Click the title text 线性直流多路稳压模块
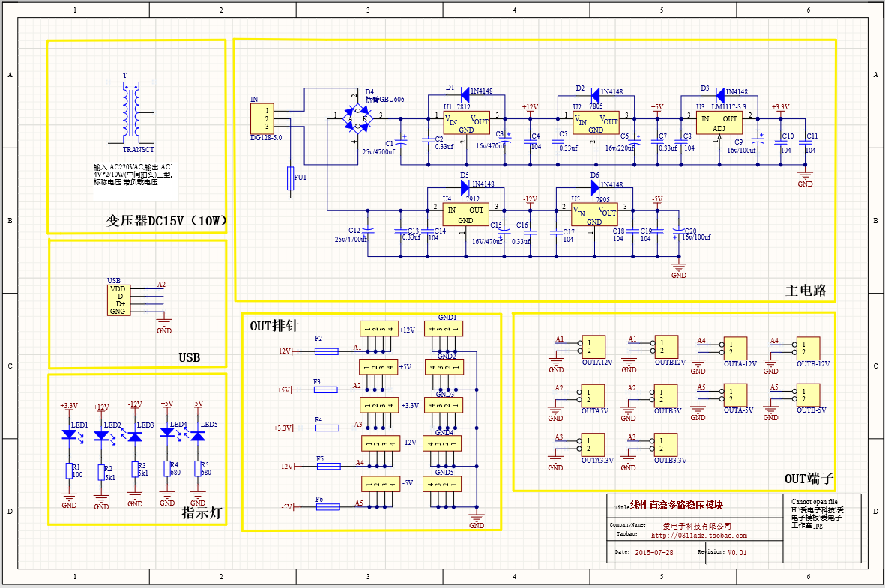Screen dimensions: 885x588 (x=676, y=505)
